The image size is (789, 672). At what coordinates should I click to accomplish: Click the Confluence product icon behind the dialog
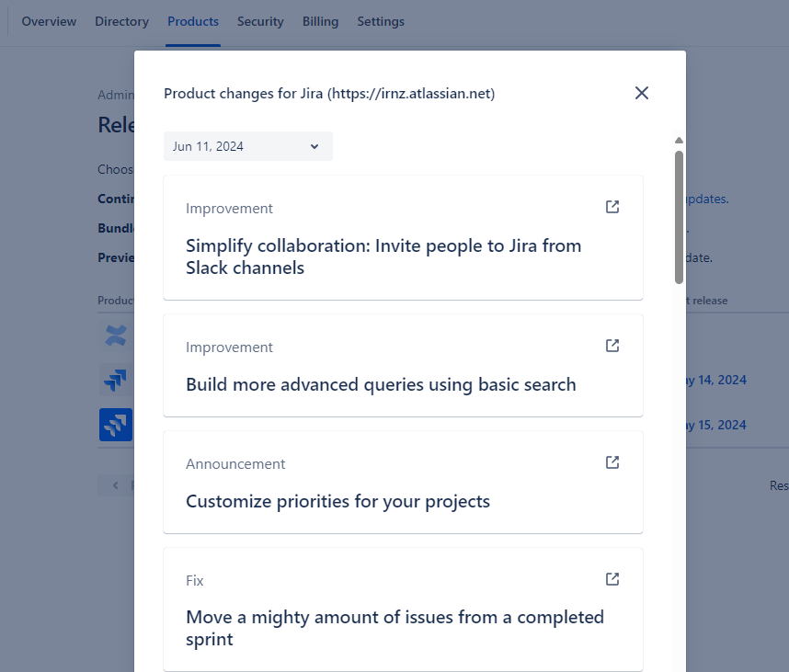point(116,336)
